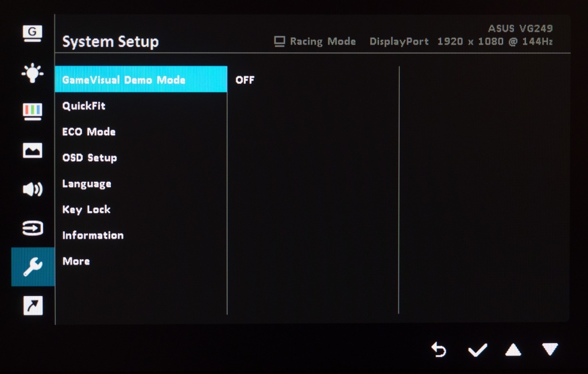Open the Image settings icon
The image size is (588, 374).
32,151
